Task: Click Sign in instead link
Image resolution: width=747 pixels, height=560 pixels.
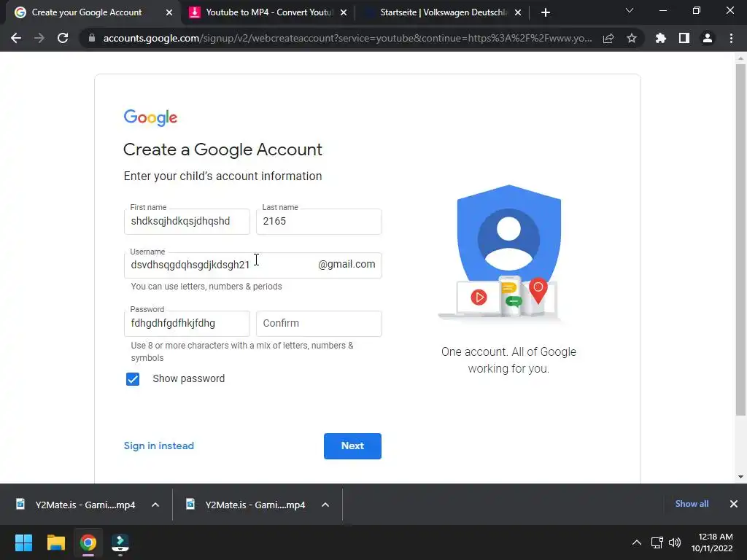Action: pos(158,446)
